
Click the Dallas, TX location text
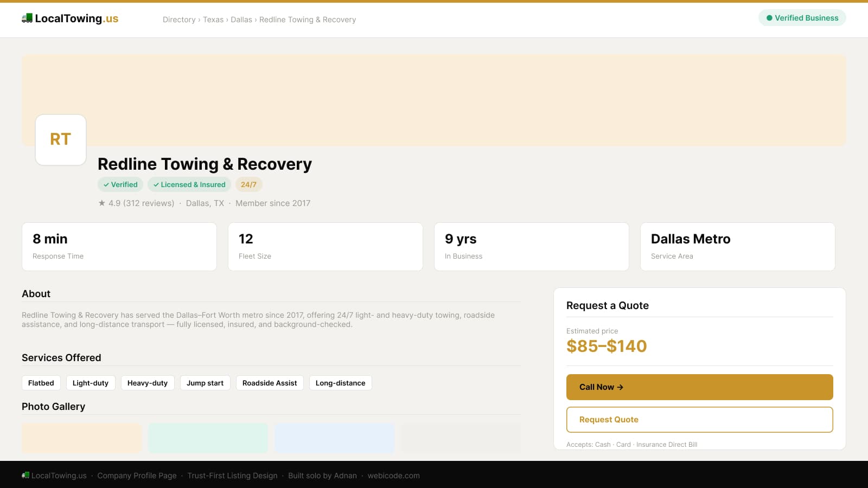(x=205, y=203)
